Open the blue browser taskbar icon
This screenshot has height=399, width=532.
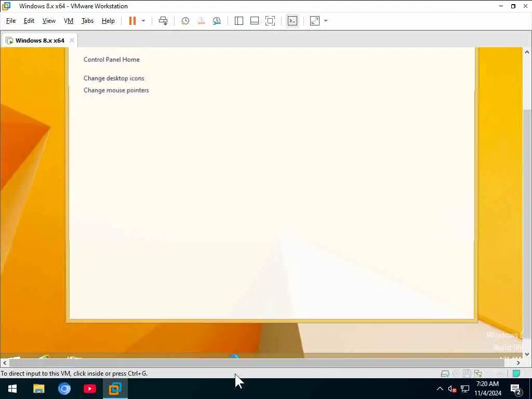coord(64,389)
